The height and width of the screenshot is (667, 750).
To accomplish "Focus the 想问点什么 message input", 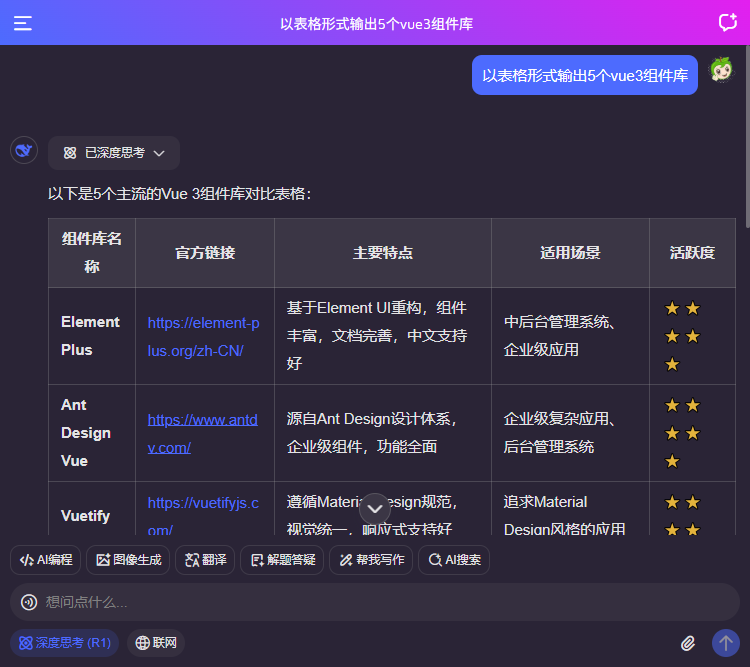I will coord(375,602).
